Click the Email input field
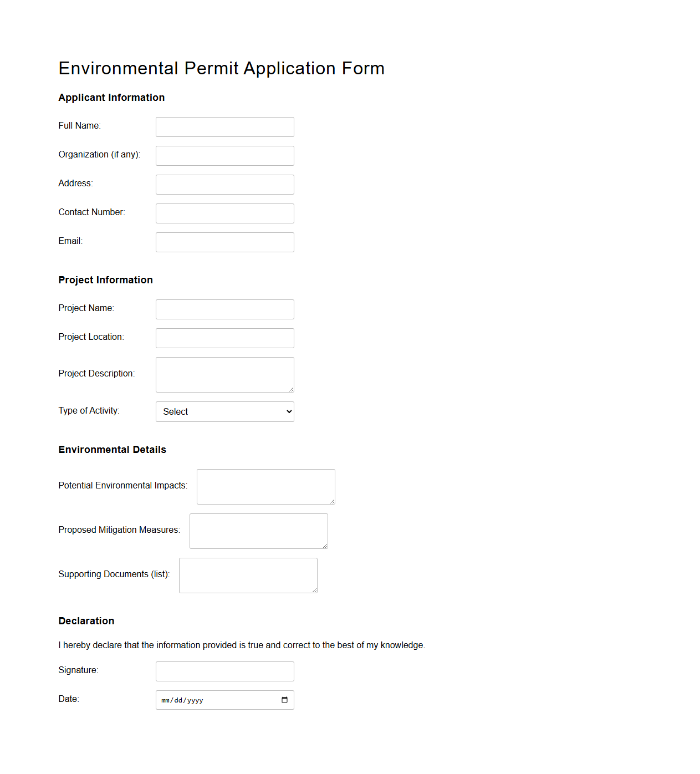This screenshot has width=700, height=774. point(224,242)
